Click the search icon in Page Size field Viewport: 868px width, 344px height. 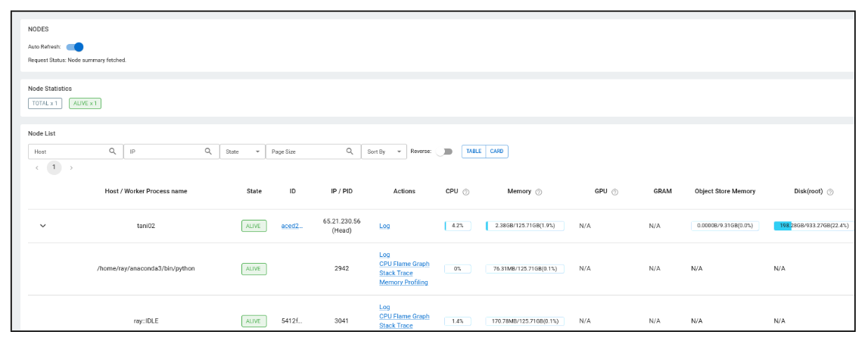coord(350,152)
